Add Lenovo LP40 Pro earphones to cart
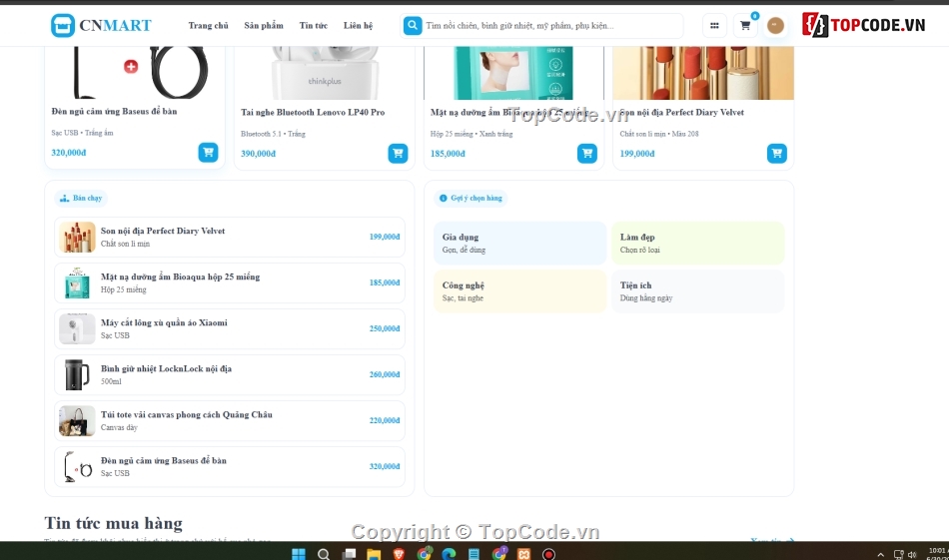This screenshot has height=560, width=949. 398,154
